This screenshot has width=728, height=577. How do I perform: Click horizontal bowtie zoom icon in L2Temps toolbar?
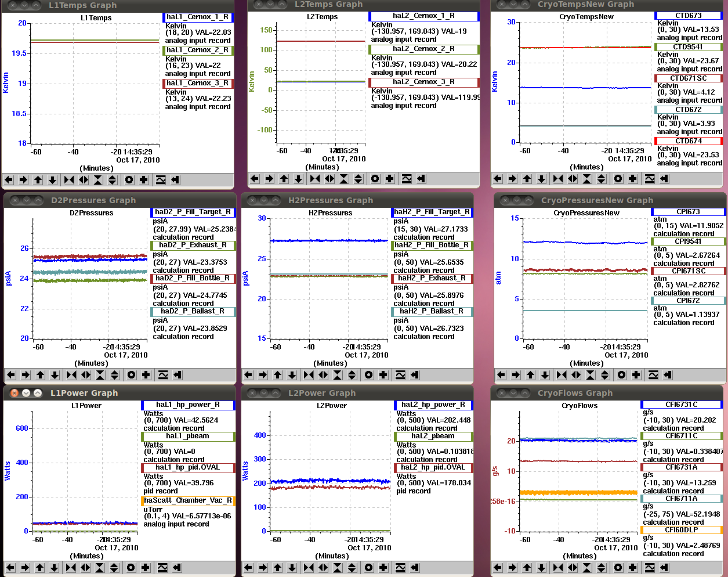[x=315, y=179]
